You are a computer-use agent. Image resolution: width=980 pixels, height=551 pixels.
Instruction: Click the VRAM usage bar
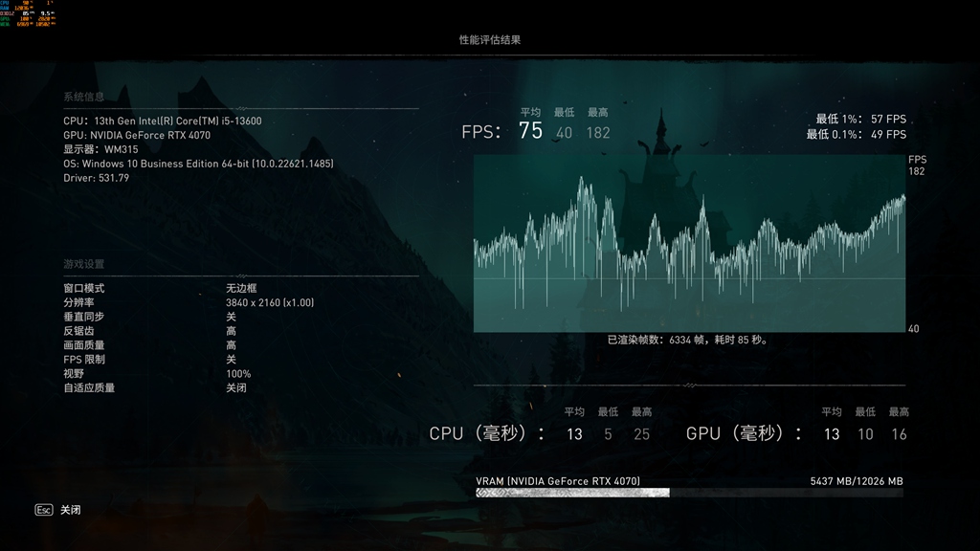[x=689, y=493]
